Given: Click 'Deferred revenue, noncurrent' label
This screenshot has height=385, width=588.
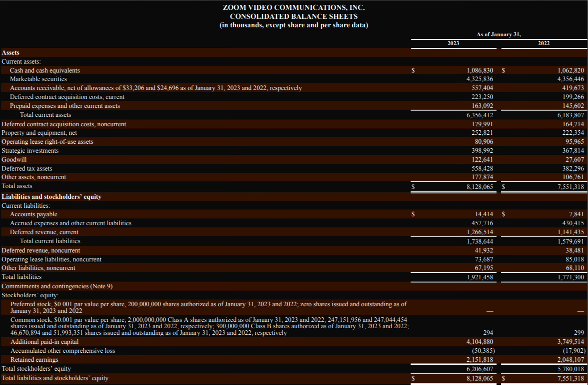Looking at the screenshot, I should point(41,250).
